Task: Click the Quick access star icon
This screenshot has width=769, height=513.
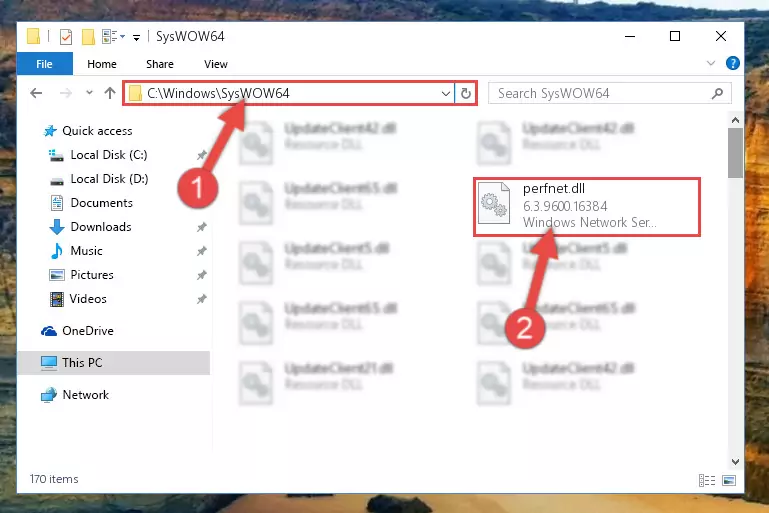Action: click(x=50, y=131)
